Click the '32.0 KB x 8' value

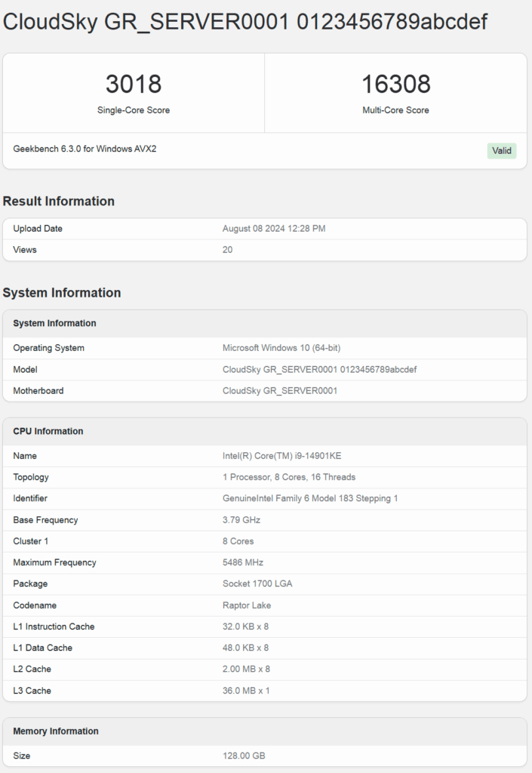pyautogui.click(x=245, y=627)
